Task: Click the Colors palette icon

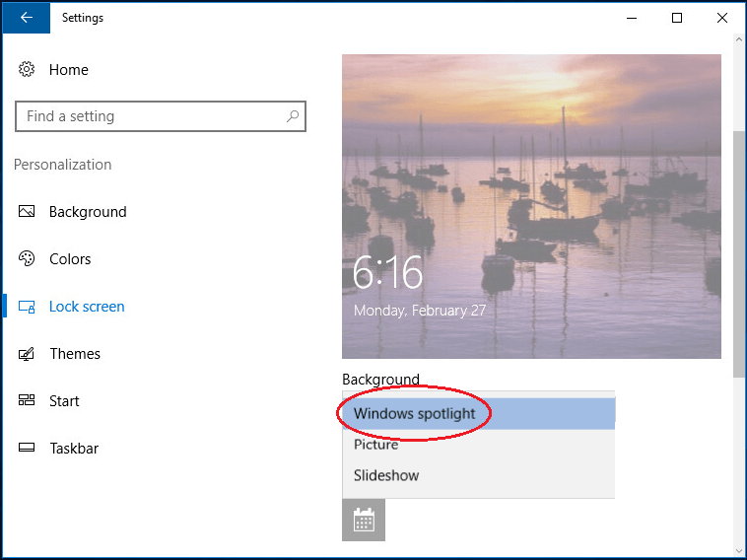Action: 27,258
